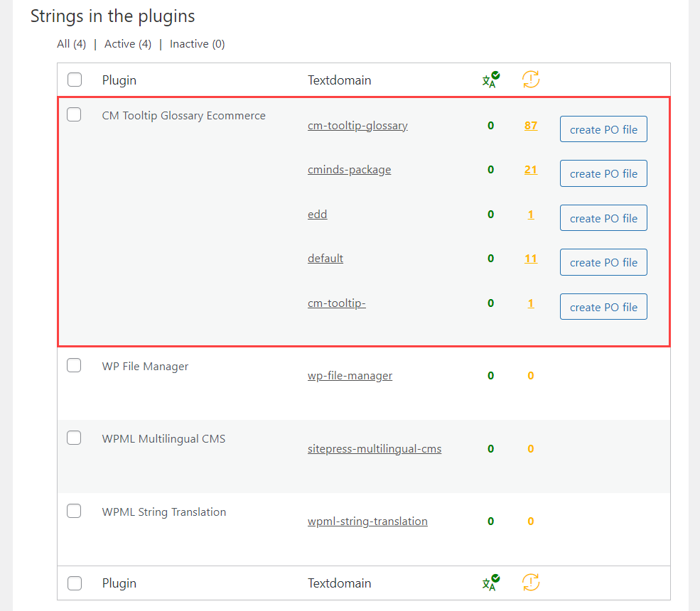Filter by Inactive (0) plugins
Screen dimensions: 700x611
click(x=198, y=44)
